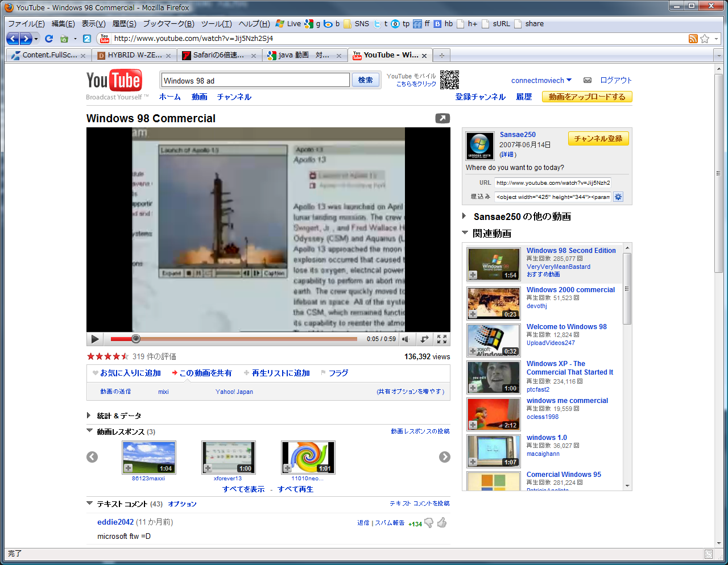Click the related videos list scrollbar

(x=627, y=289)
